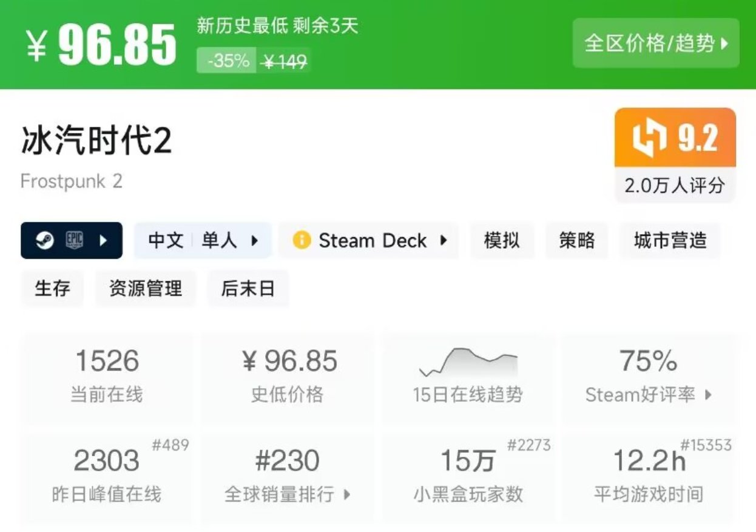This screenshot has height=532, width=756.
Task: Click the -35% discount badge
Action: [228, 61]
